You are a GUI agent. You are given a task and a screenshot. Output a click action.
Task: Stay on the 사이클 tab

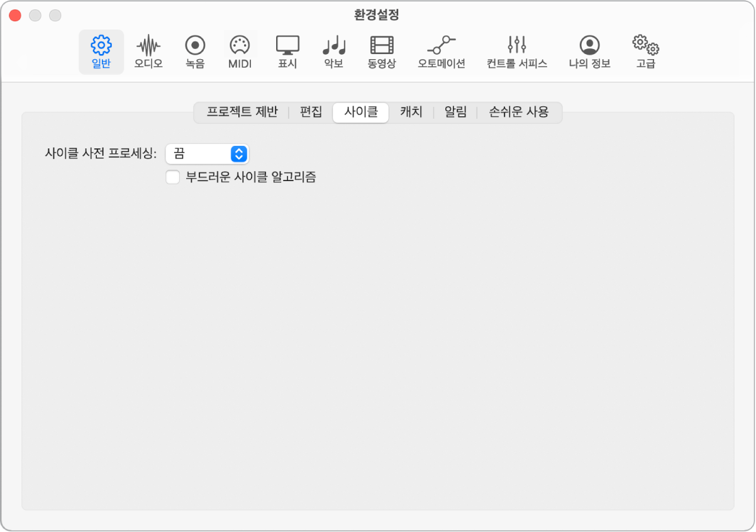360,113
